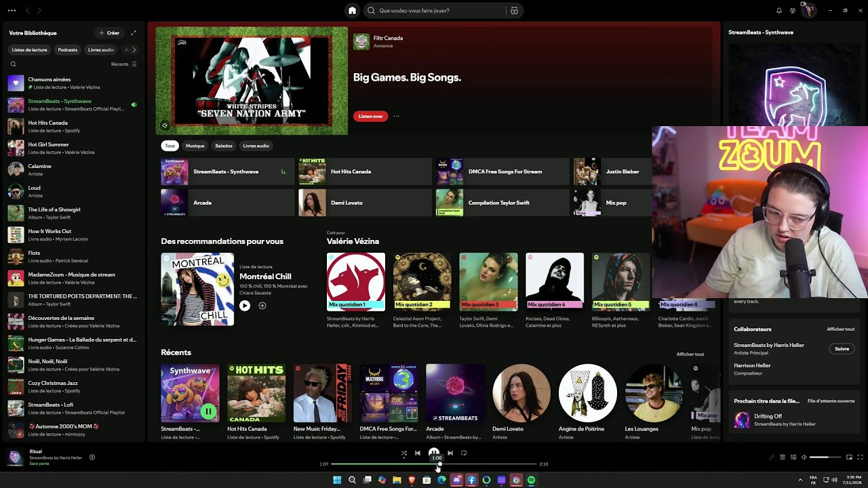Click the Filtr Canada advertiser link
The image size is (868, 488).
(388, 38)
